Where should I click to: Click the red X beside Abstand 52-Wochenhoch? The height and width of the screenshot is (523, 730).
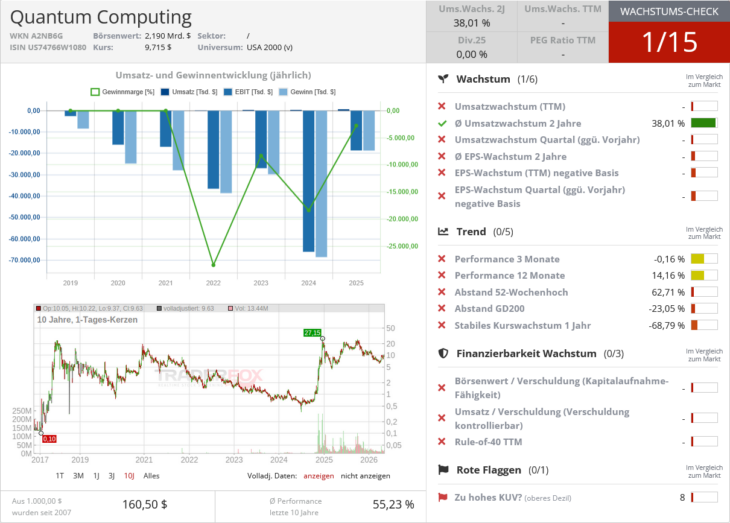coord(442,292)
